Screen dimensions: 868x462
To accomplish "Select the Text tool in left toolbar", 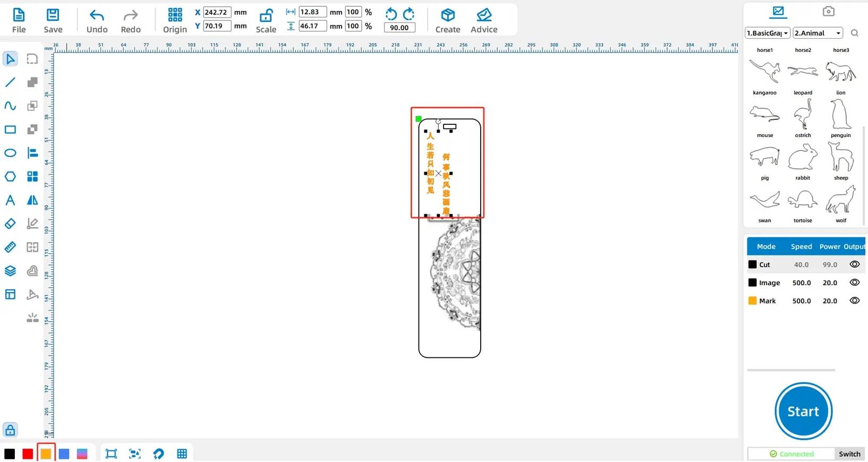I will pos(10,200).
